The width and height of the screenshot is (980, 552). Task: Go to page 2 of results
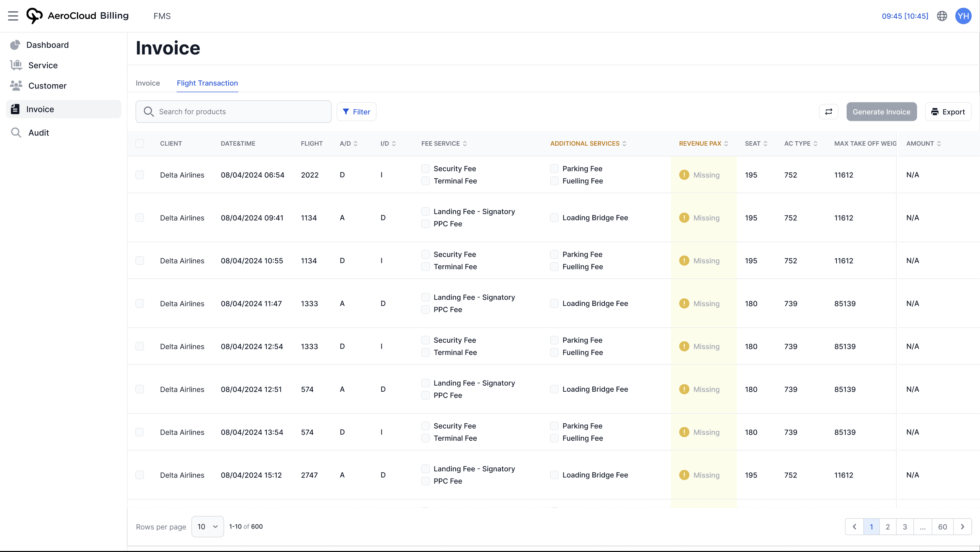(x=888, y=526)
